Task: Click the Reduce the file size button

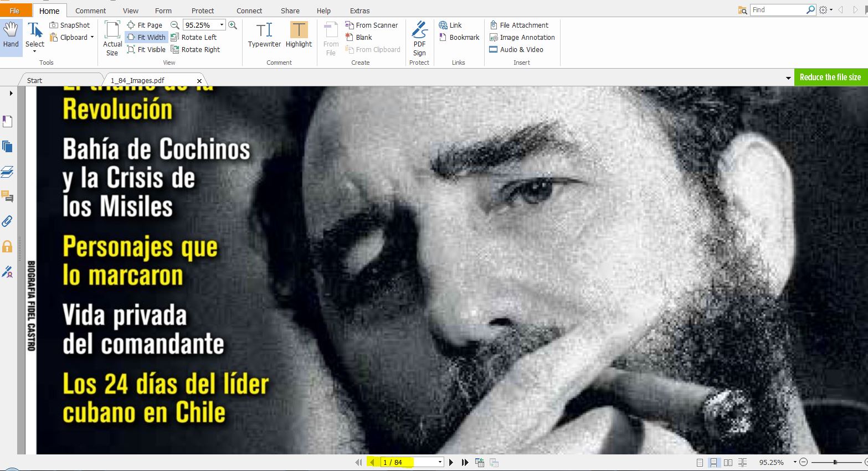Action: pyautogui.click(x=830, y=77)
